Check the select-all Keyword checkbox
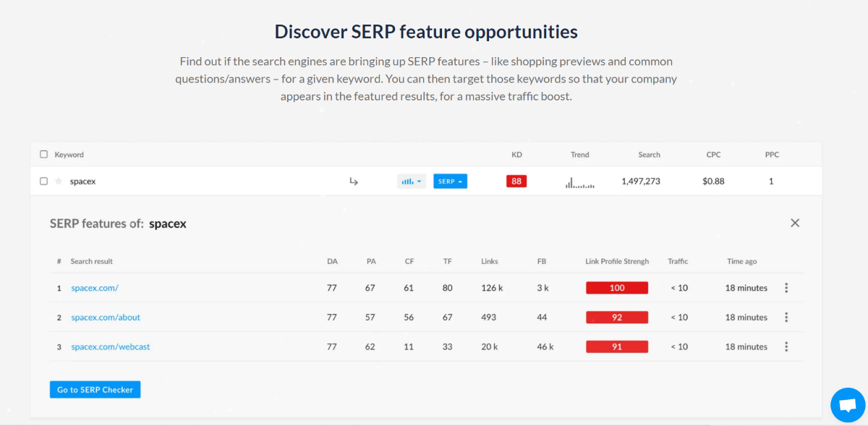 tap(43, 154)
